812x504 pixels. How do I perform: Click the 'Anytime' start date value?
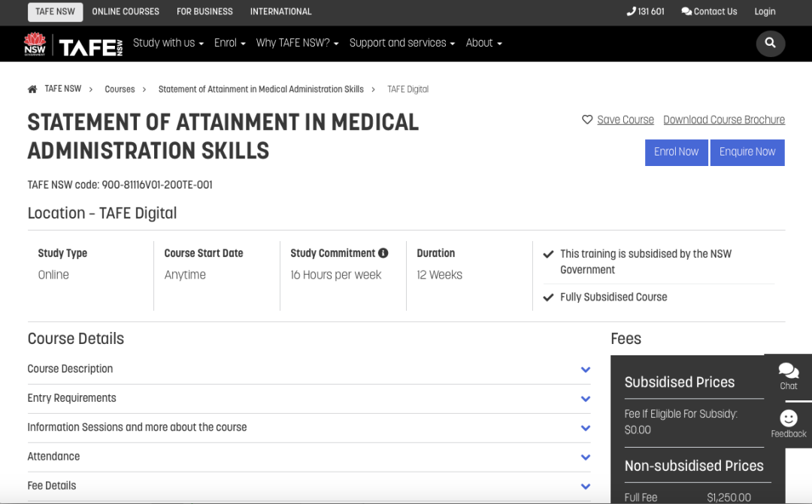point(185,275)
